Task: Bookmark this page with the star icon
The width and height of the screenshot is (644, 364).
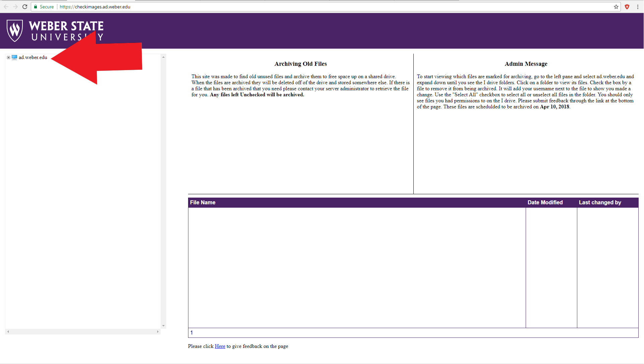Action: pos(616,7)
